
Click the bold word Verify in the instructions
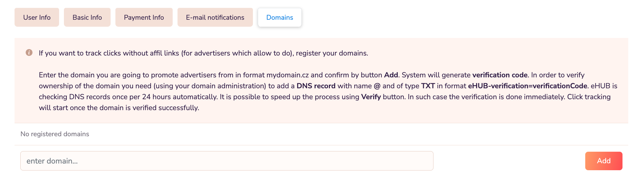click(371, 97)
